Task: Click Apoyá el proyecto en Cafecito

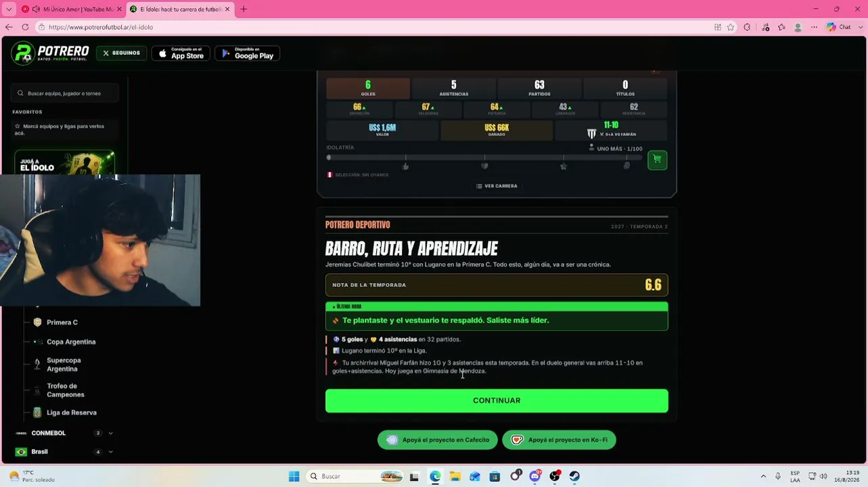Action: pos(438,440)
